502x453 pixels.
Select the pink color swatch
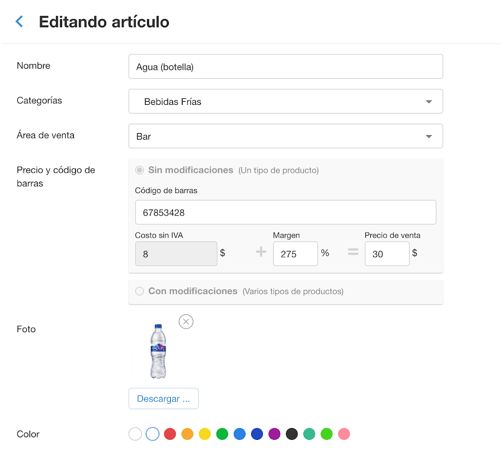[x=344, y=434]
